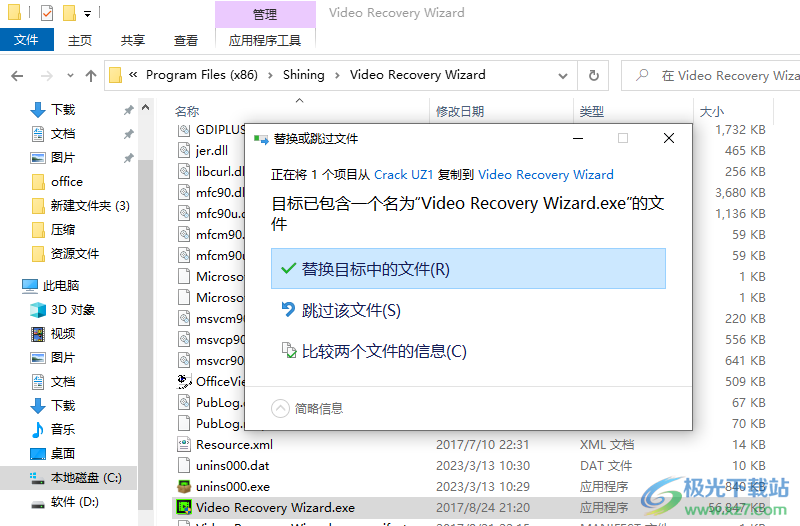Open pinned 图片 (Pictures) quick access
The image size is (800, 526).
(x=63, y=158)
